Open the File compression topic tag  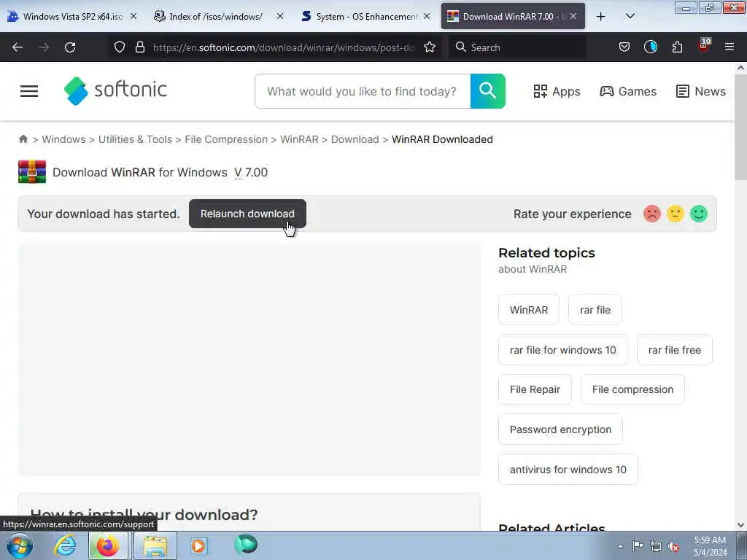[632, 389]
